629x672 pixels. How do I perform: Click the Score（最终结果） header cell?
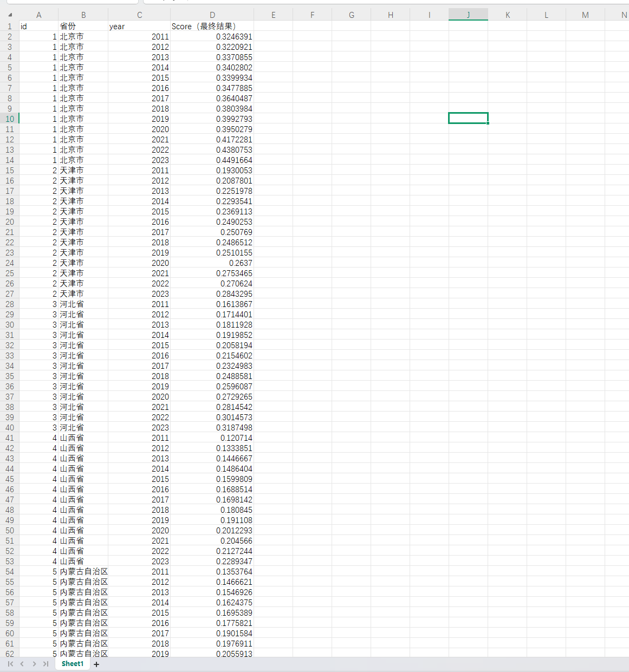pyautogui.click(x=212, y=26)
